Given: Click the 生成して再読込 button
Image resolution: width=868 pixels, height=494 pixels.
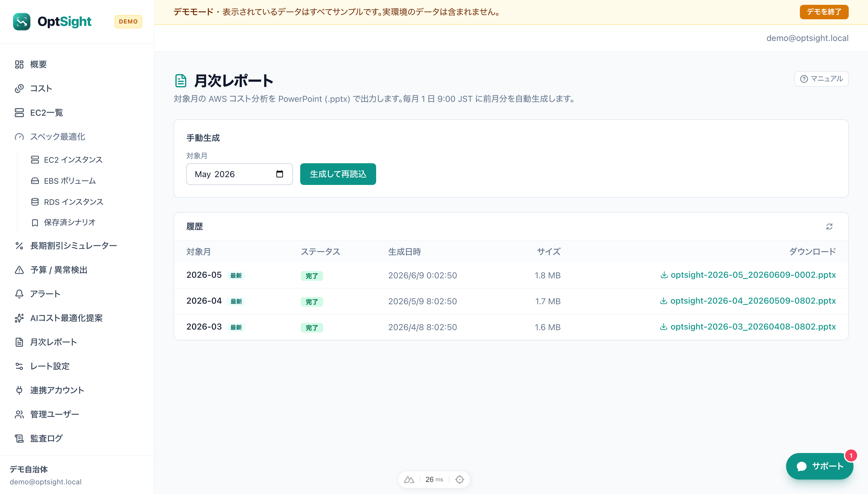Looking at the screenshot, I should coord(338,174).
